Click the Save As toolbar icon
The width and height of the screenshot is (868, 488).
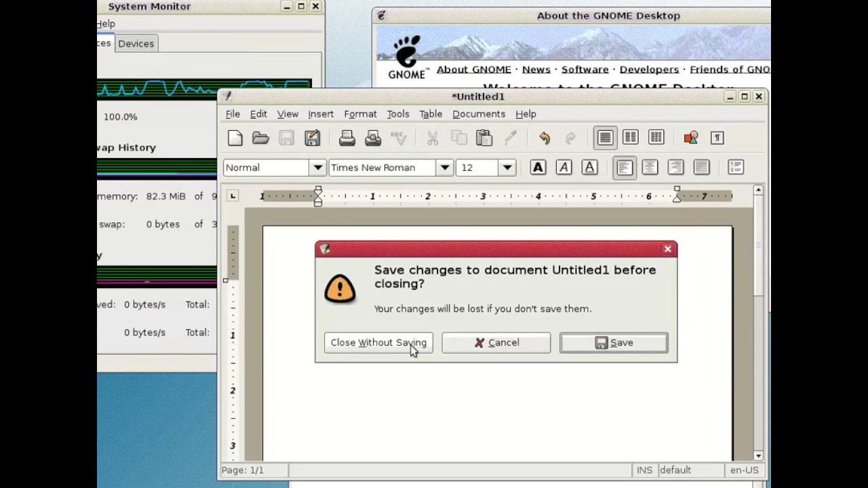click(312, 138)
